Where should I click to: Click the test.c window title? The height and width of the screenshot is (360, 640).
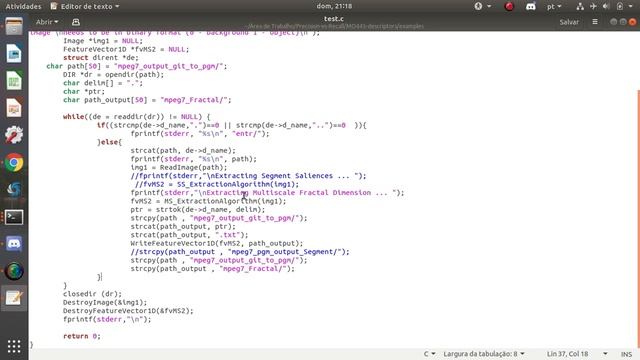[334, 19]
